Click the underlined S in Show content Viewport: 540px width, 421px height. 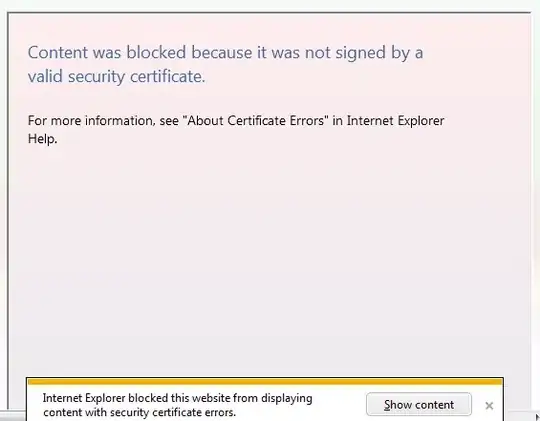coord(387,405)
